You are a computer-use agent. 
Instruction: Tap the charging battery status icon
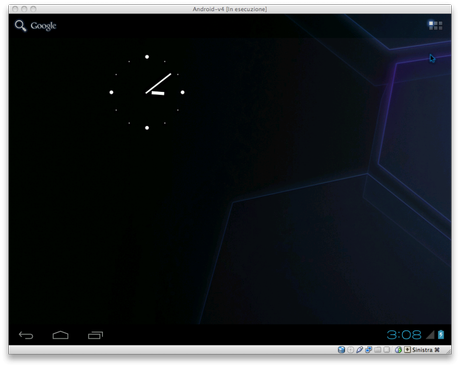(441, 335)
